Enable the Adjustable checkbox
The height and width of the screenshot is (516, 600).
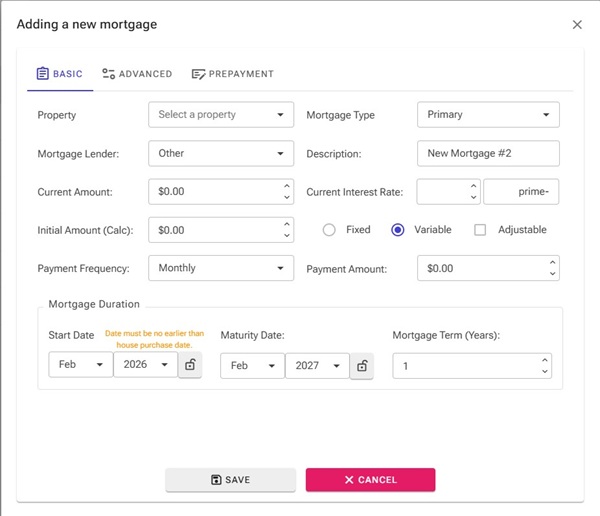(480, 230)
